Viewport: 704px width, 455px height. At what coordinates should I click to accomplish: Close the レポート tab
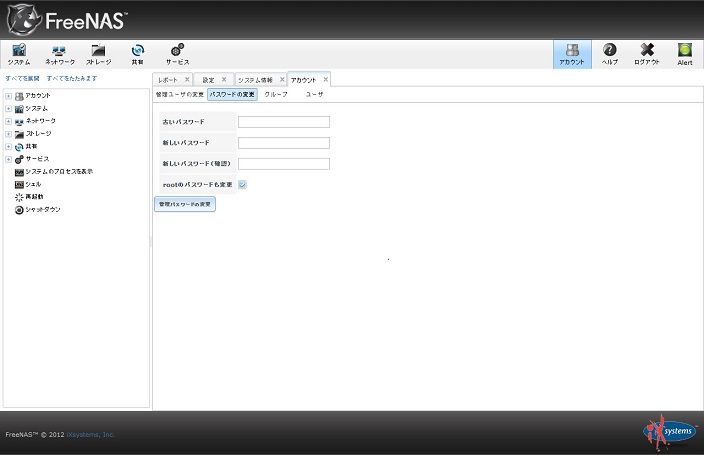[x=186, y=79]
